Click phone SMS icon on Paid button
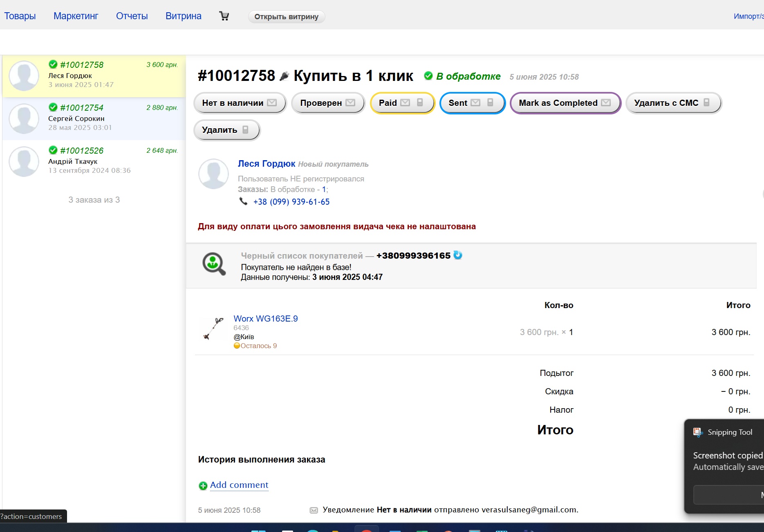The image size is (764, 532). pos(420,103)
